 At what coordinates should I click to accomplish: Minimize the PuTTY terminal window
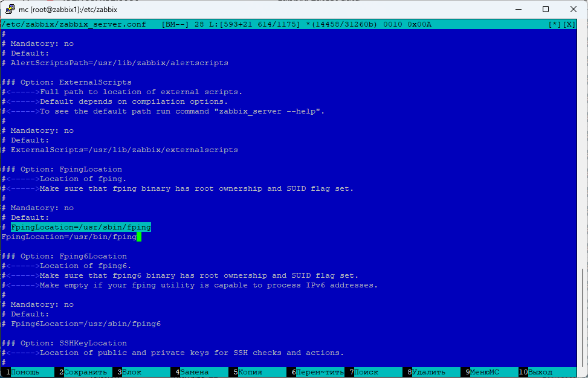pyautogui.click(x=519, y=10)
